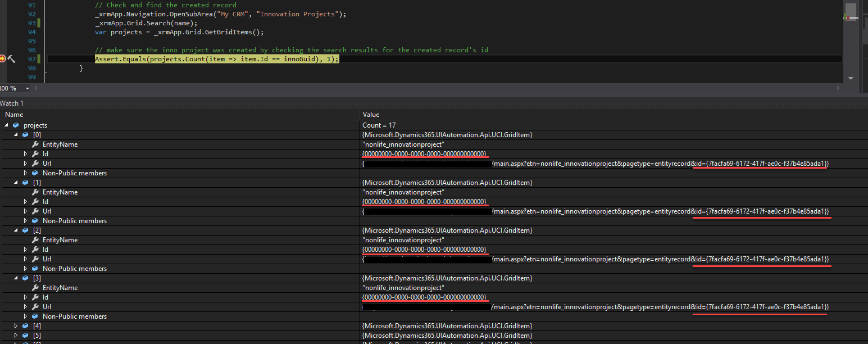The height and width of the screenshot is (344, 868).
Task: Click the down arrow of the vertical scrollbar
Action: coord(851,78)
